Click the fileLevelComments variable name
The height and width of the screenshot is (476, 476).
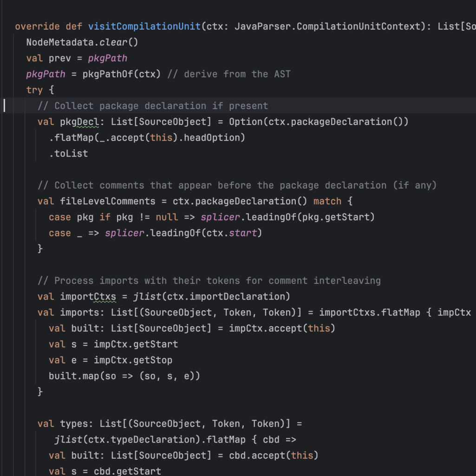pos(108,201)
